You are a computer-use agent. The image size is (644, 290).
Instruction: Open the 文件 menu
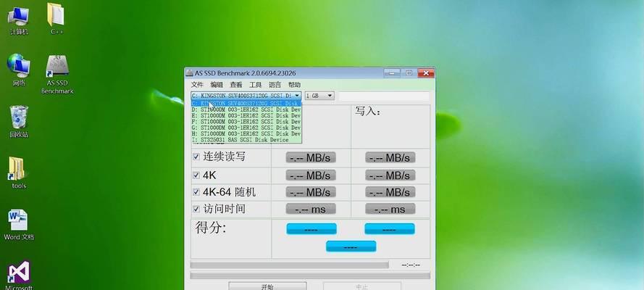(197, 85)
